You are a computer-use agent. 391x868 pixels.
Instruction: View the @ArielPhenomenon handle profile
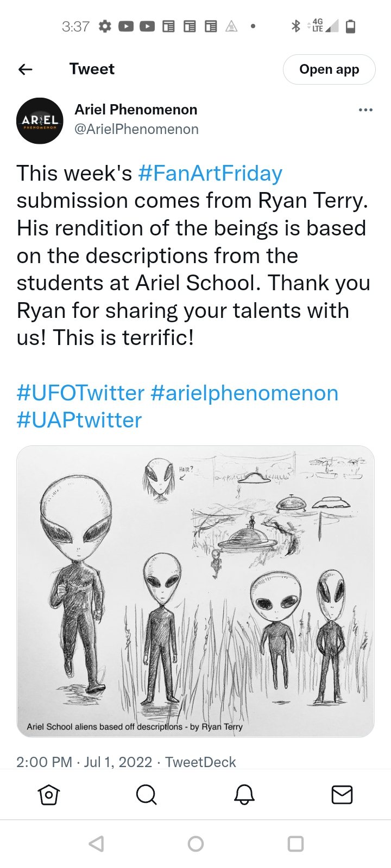pyautogui.click(x=136, y=129)
